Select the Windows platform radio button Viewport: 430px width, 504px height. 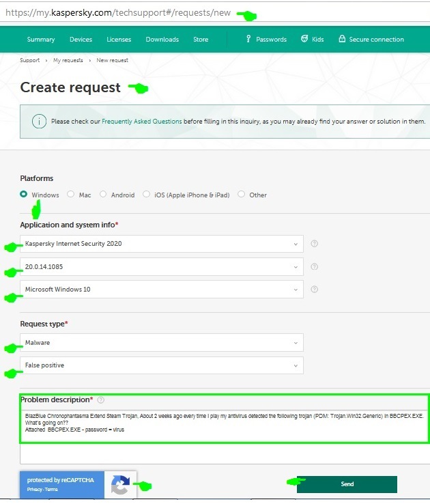tap(23, 194)
